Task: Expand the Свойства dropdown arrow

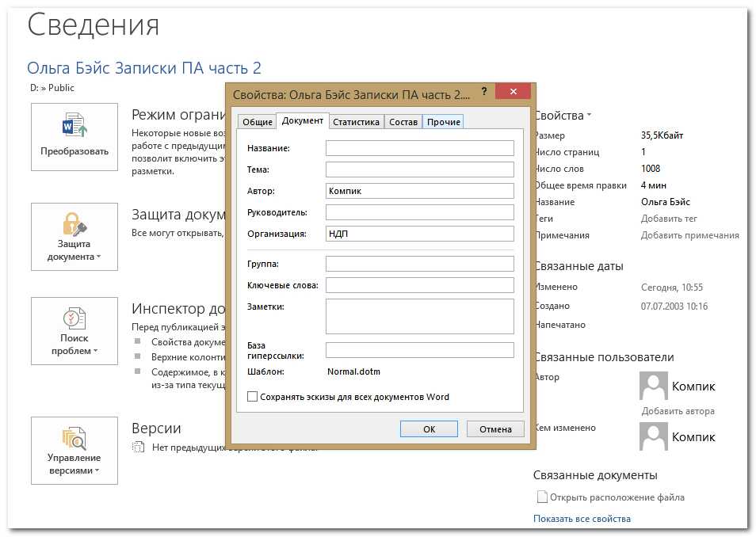Action: pos(590,116)
